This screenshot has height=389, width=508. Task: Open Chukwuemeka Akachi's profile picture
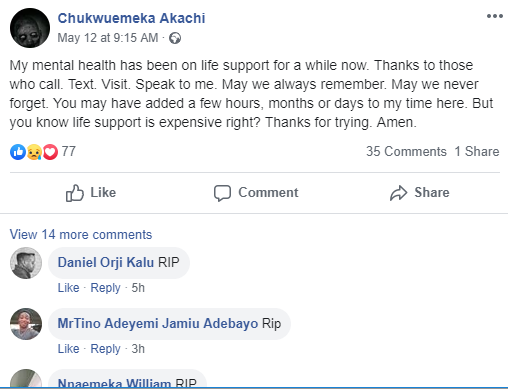(x=30, y=28)
